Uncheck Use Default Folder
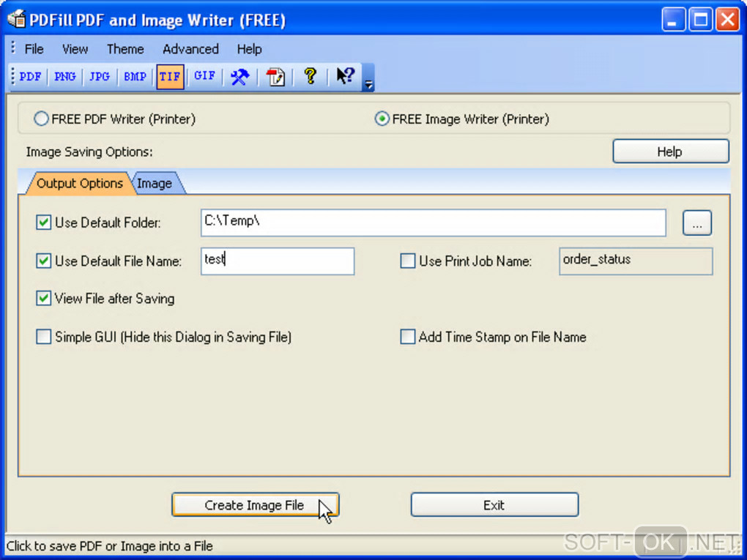 [x=43, y=223]
